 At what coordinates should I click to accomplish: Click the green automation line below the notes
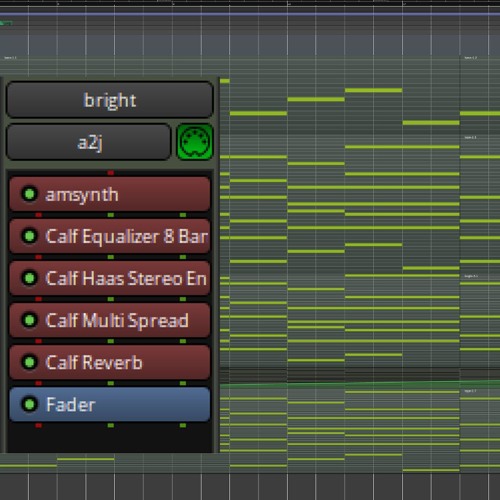pos(360,383)
